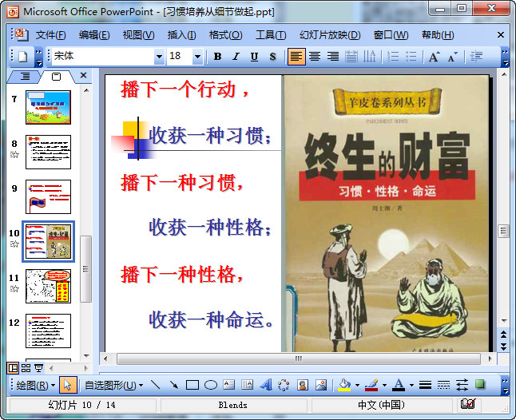Expand formatting toolbar options

(505, 57)
